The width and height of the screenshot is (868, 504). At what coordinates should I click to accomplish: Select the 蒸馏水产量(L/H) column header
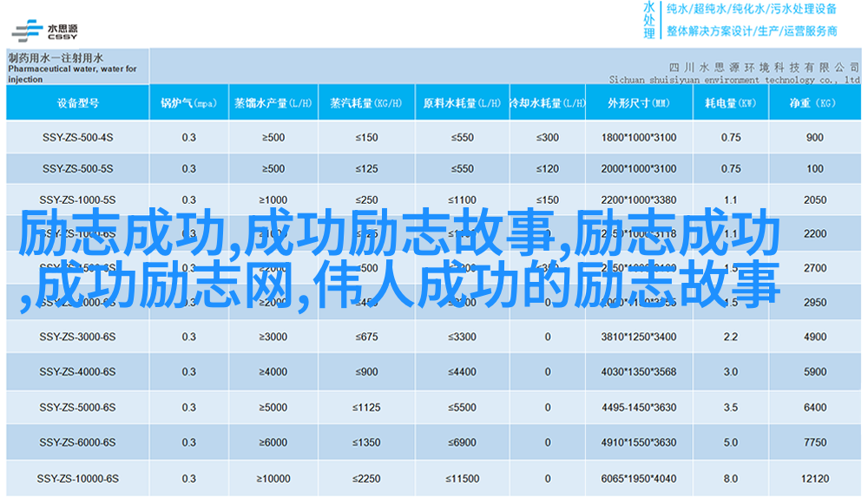[273, 103]
